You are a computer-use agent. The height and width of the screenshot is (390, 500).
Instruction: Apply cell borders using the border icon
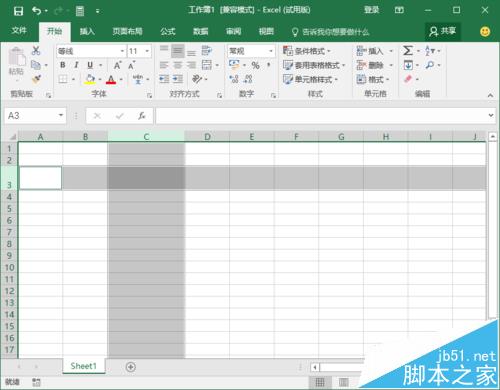pyautogui.click(x=63, y=79)
